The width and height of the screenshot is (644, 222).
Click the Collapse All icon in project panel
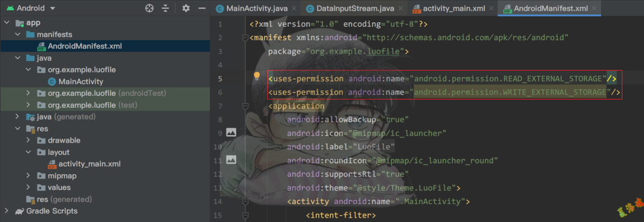(x=166, y=8)
